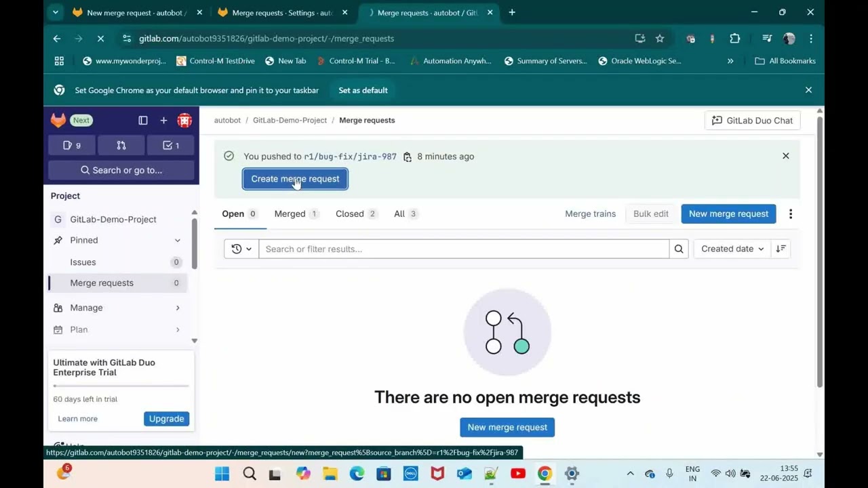Close the Chrome default browser infobar
The width and height of the screenshot is (868, 488).
(808, 90)
